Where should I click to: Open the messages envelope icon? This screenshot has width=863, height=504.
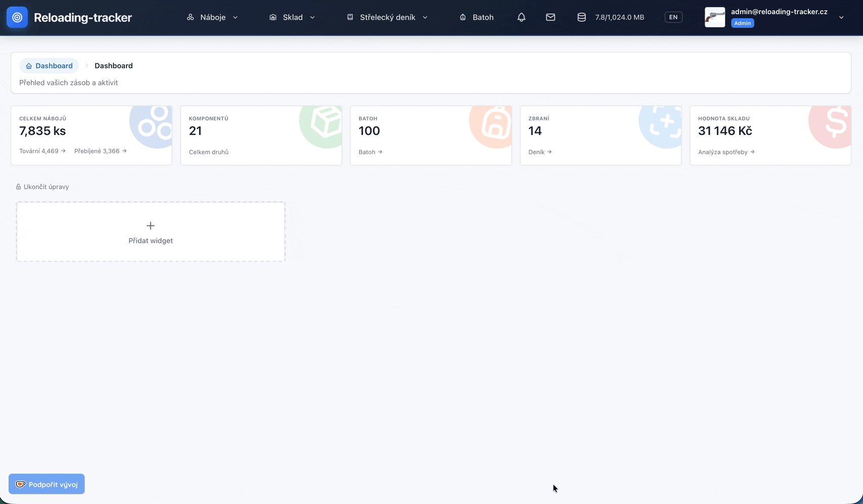point(550,17)
